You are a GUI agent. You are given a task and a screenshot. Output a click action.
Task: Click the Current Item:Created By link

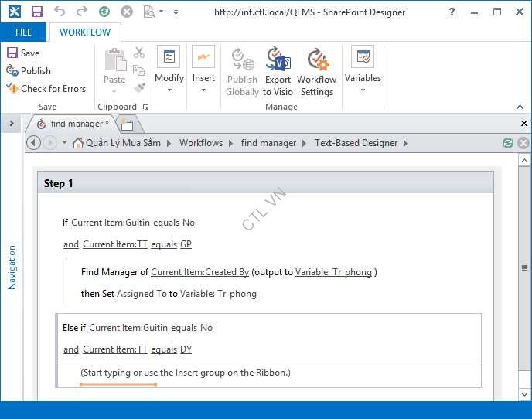click(x=199, y=272)
